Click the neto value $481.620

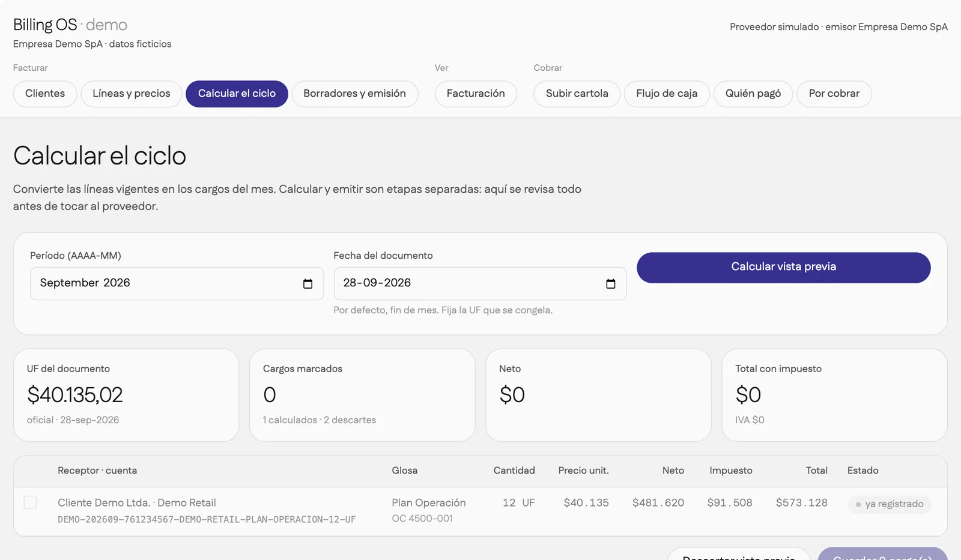[658, 503]
